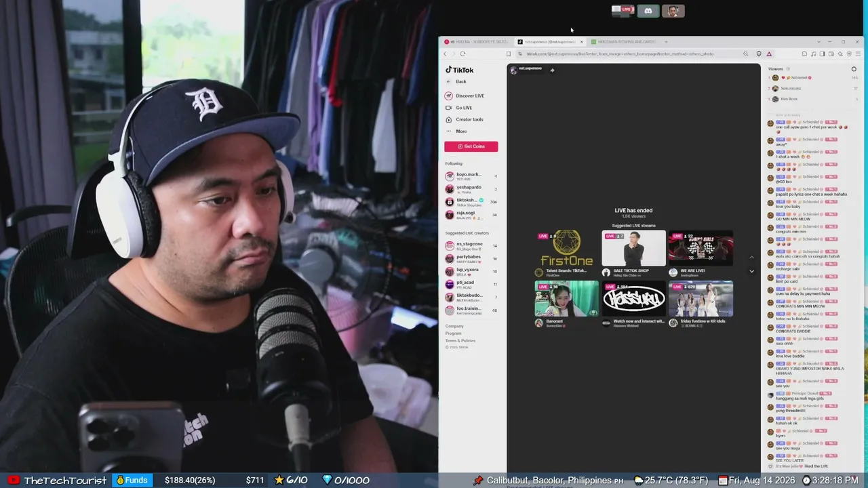
Task: Open the Leo AI sparkle icon in the toolbar
Action: tap(840, 54)
